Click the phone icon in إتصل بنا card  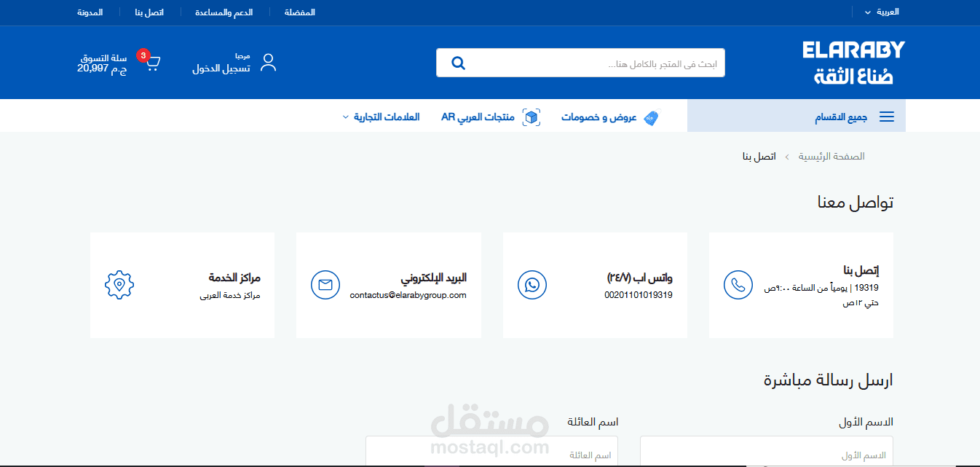(x=738, y=285)
